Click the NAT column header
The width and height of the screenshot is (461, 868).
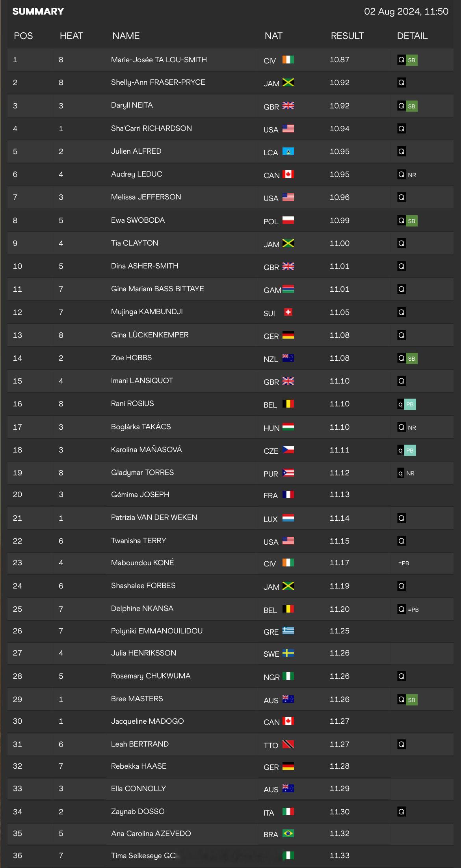[273, 36]
